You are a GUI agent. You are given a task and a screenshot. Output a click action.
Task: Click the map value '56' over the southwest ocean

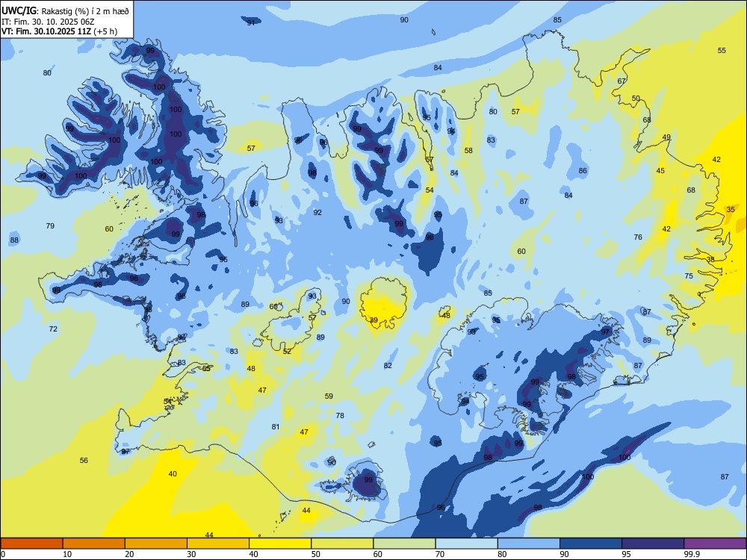[x=84, y=461]
